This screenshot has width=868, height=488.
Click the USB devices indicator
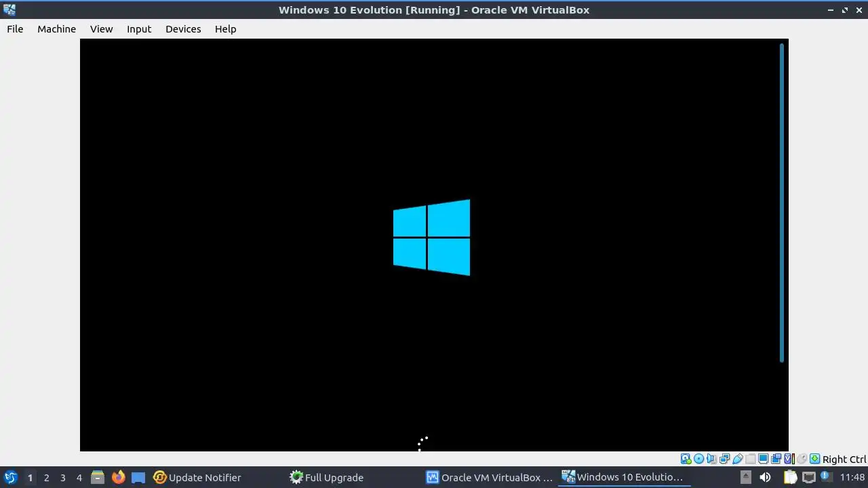pos(737,459)
